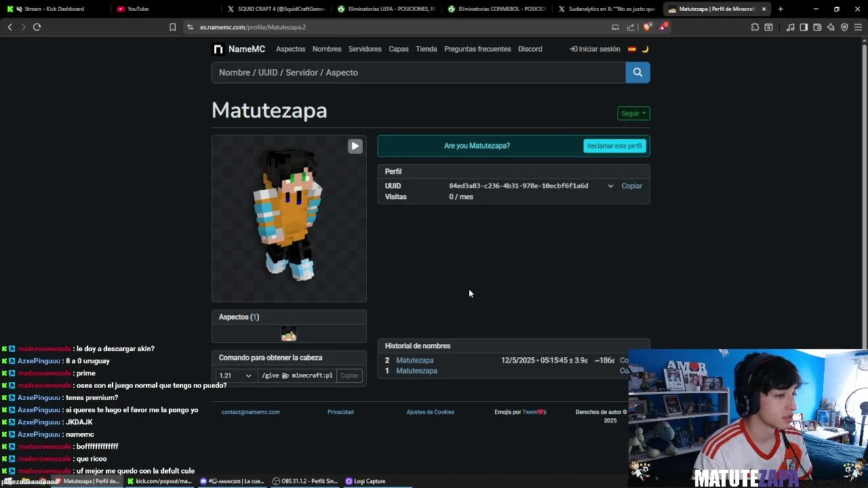Go back with the browser back arrow
This screenshot has height=488, width=868.
(x=9, y=27)
